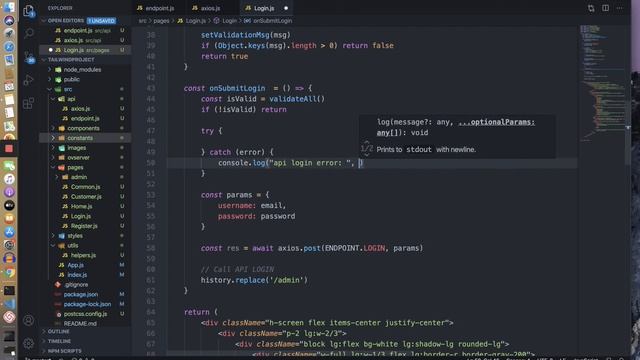Open the .gitignore file

(76, 285)
